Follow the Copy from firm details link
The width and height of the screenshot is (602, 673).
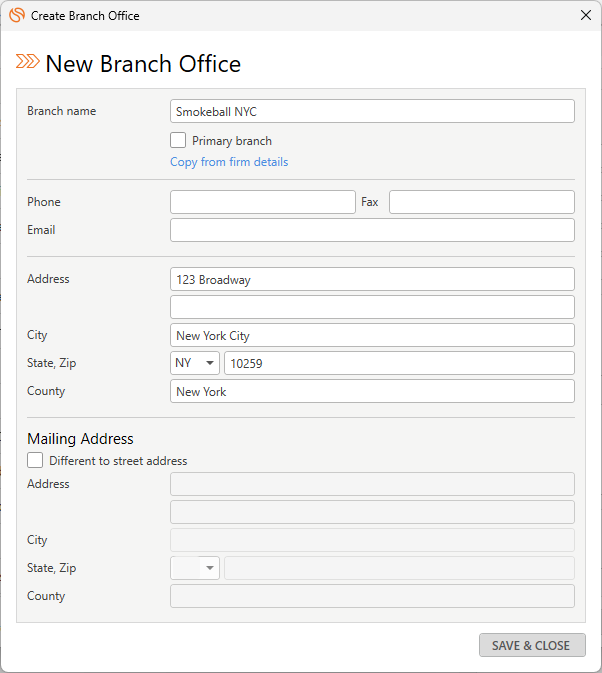[x=229, y=162]
